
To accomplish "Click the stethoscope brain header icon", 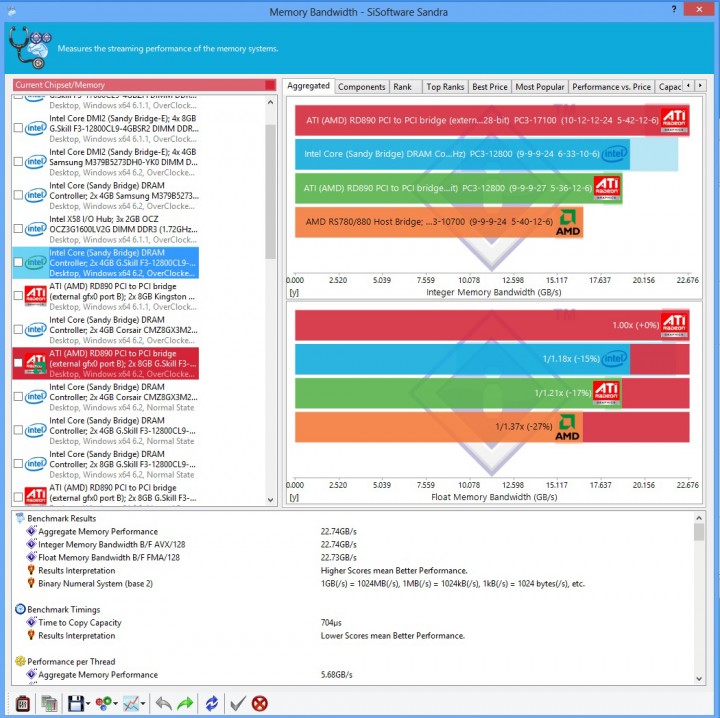I will point(30,48).
